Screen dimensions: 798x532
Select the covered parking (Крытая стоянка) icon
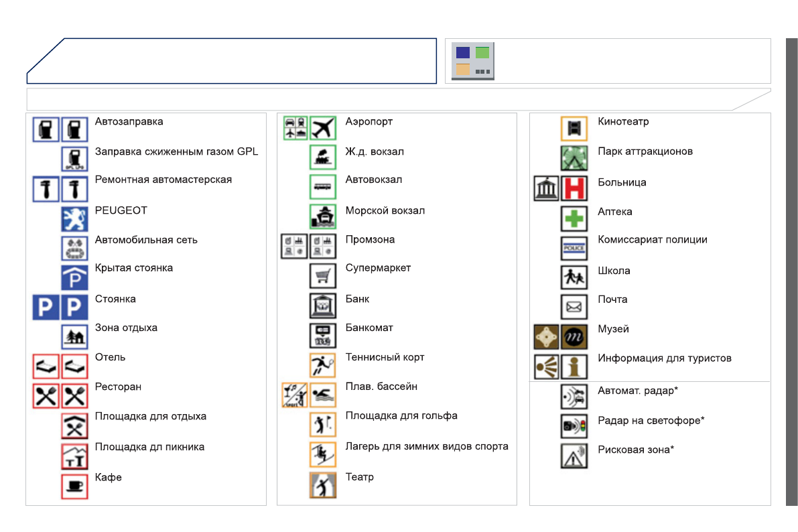74,277
